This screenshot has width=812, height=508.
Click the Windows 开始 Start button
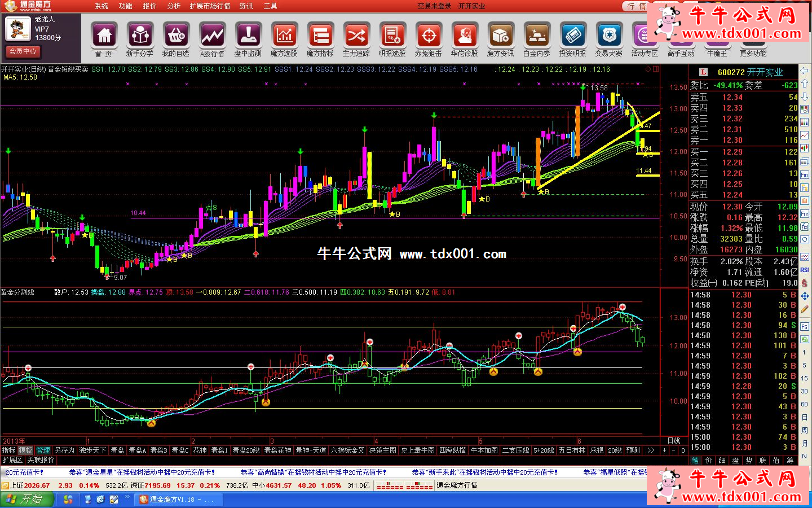click(x=27, y=500)
